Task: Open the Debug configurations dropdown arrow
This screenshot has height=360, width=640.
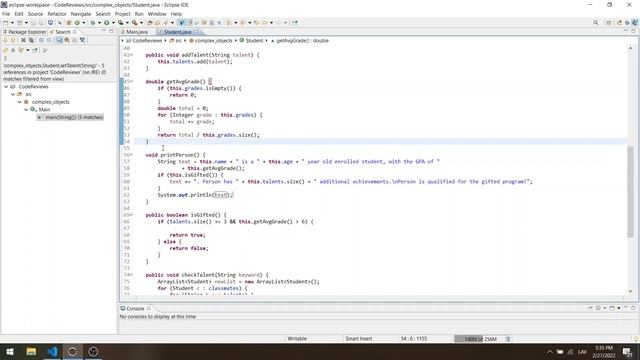Action: tap(99, 23)
